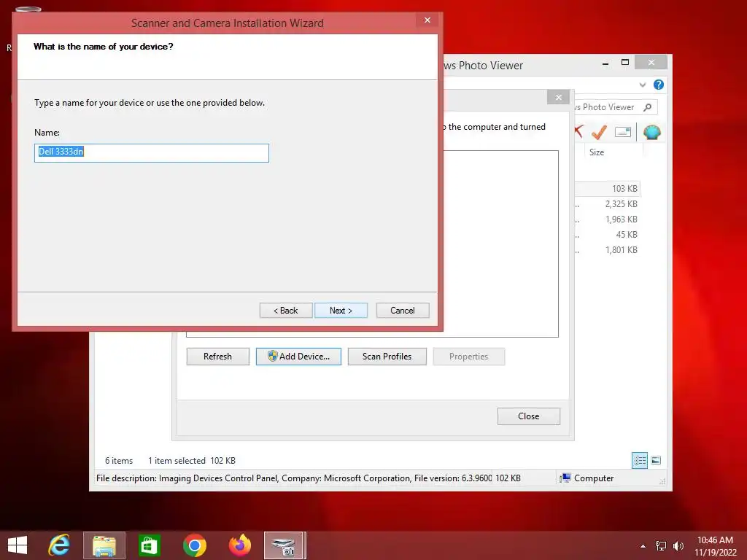The image size is (747, 560).
Task: Open the Windows Store taskbar icon
Action: (x=149, y=545)
